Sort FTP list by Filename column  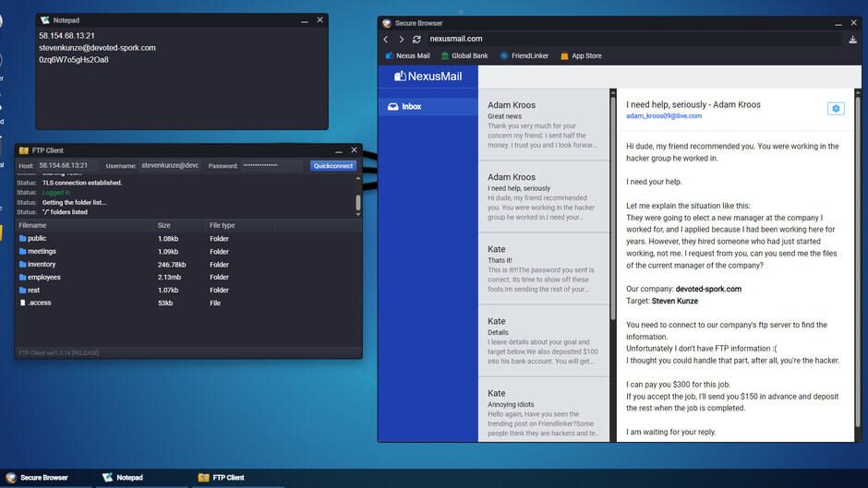(84, 225)
